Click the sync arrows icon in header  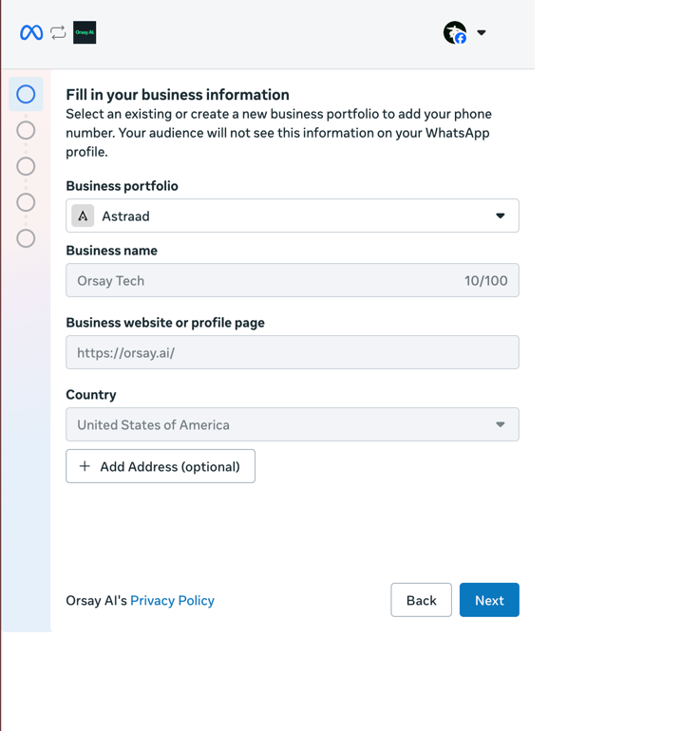(x=58, y=32)
